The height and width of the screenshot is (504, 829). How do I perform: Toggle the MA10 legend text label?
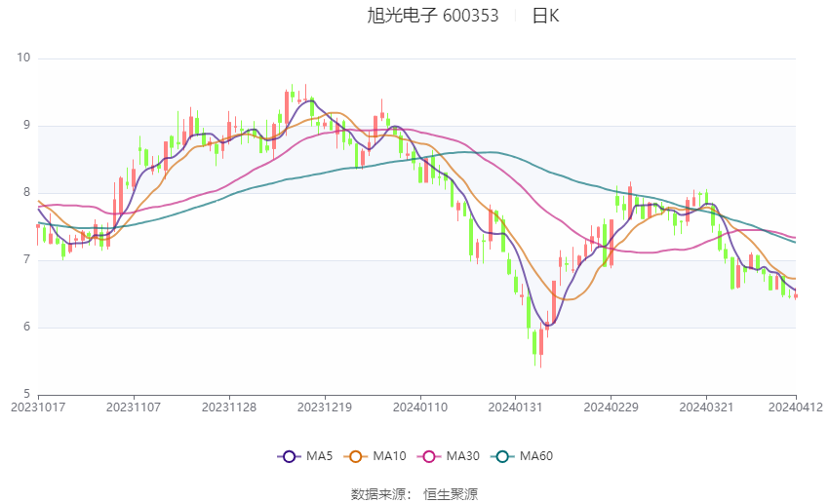389,455
